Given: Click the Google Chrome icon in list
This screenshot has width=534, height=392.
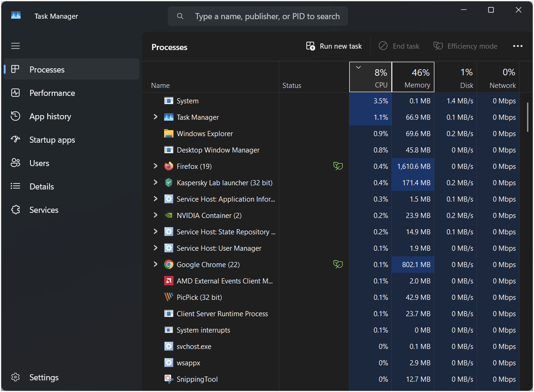Looking at the screenshot, I should (169, 264).
